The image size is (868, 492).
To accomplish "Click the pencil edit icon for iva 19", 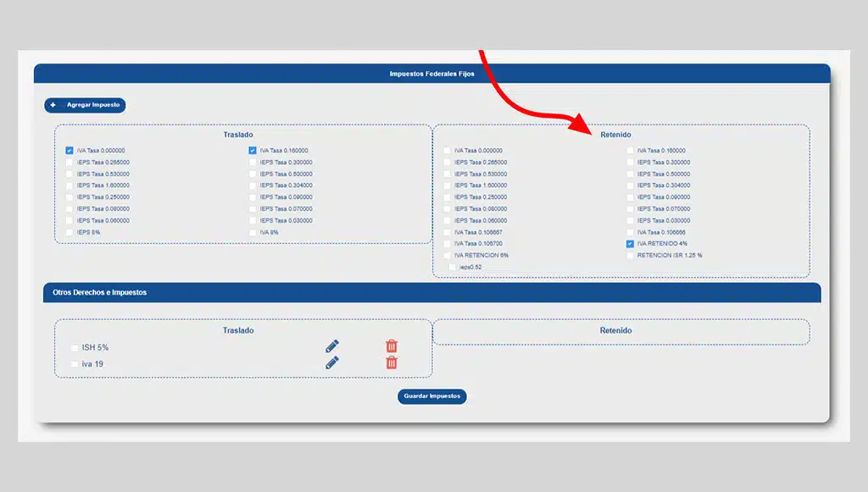I will coord(331,362).
